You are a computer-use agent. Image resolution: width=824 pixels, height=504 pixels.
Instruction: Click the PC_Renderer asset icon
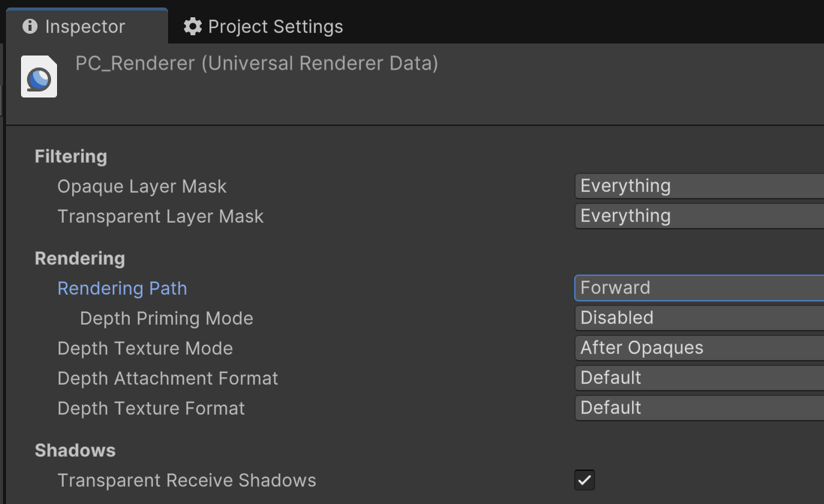(x=39, y=76)
